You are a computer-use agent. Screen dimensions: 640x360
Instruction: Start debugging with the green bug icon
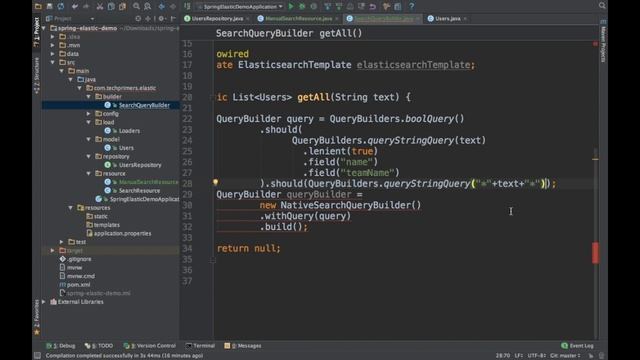point(302,6)
